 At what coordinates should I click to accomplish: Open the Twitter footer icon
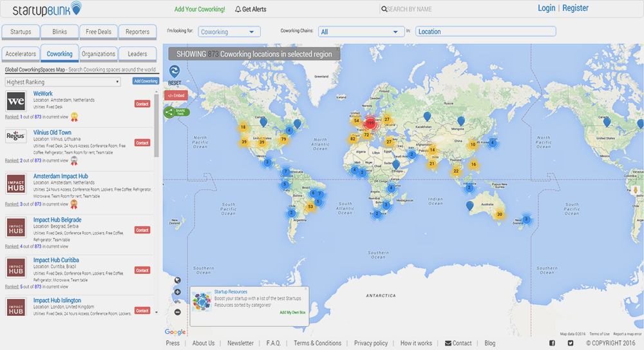pos(571,343)
